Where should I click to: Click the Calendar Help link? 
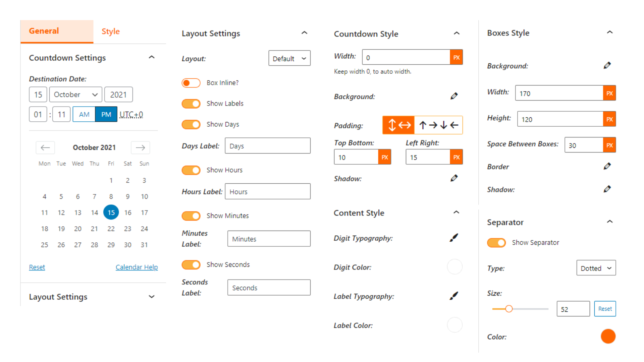point(137,267)
